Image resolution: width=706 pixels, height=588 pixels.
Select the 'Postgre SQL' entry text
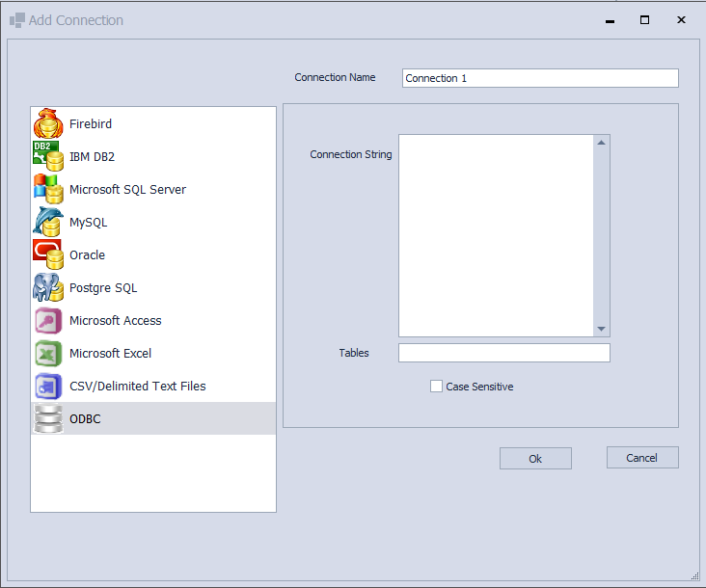point(103,288)
